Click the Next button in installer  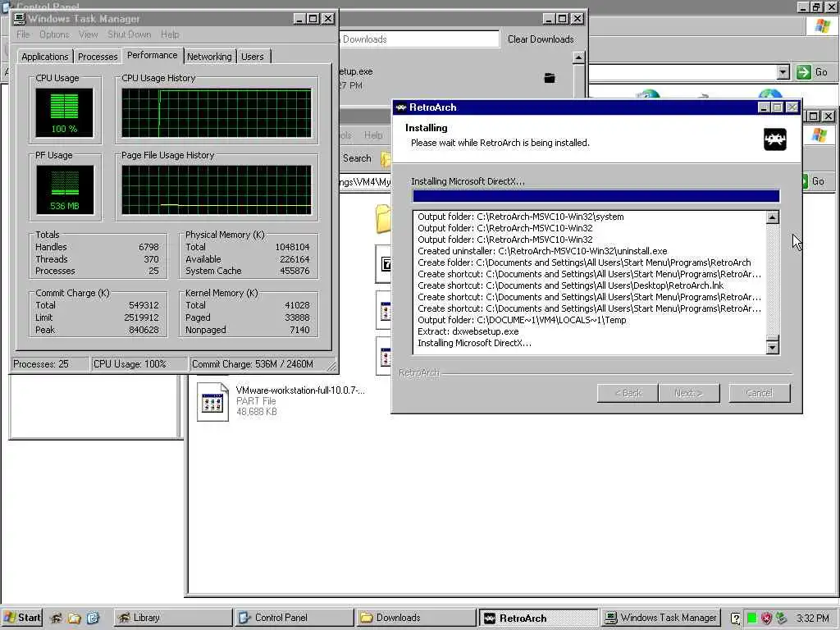coord(689,393)
